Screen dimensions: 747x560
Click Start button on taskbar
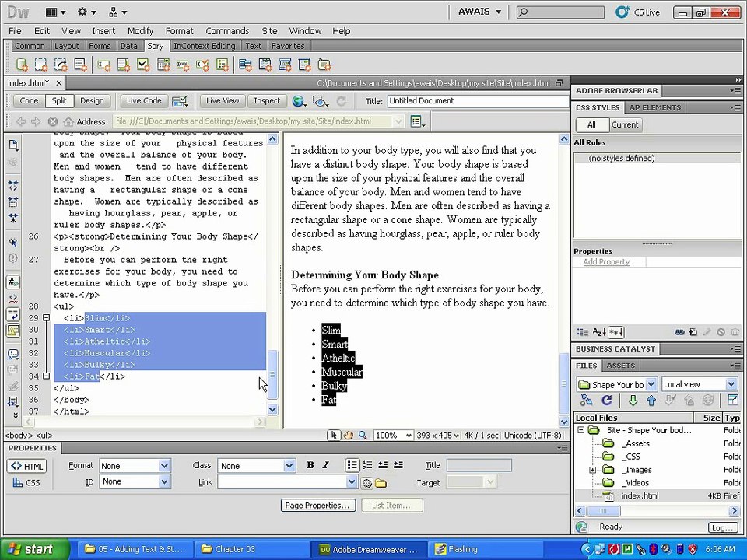34,549
